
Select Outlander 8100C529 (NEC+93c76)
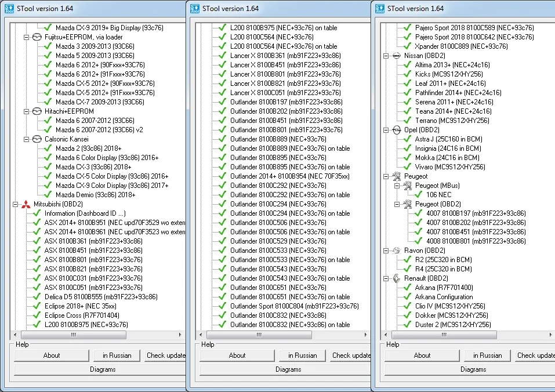(x=278, y=241)
